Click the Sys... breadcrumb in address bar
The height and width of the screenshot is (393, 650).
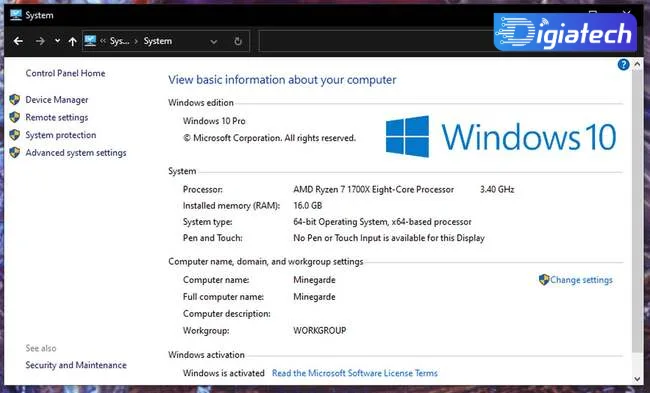pyautogui.click(x=119, y=41)
